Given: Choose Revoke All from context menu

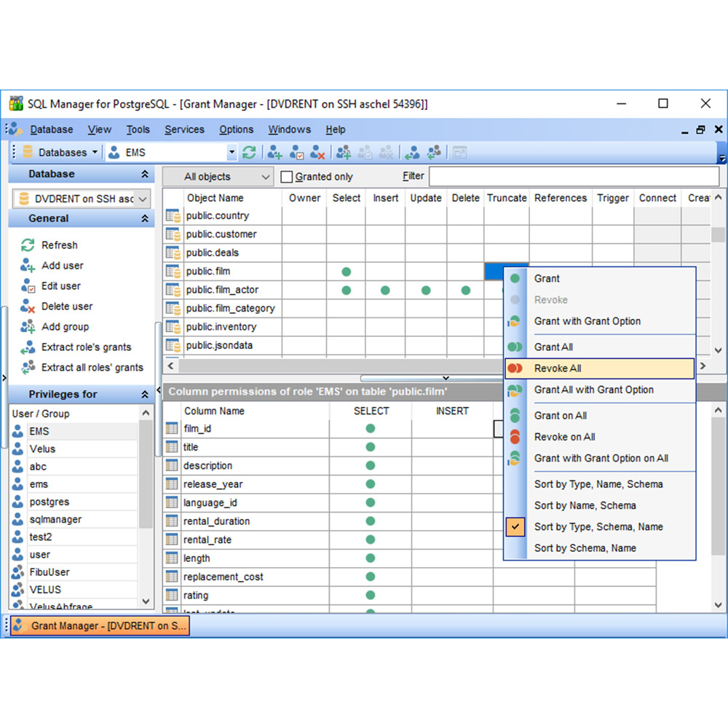Looking at the screenshot, I should coord(600,368).
